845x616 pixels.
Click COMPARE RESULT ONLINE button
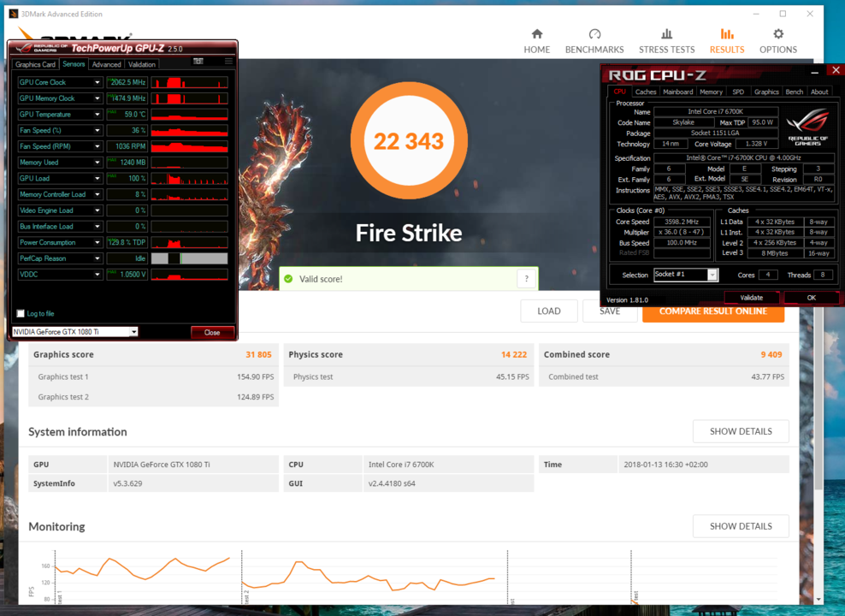[x=713, y=314]
